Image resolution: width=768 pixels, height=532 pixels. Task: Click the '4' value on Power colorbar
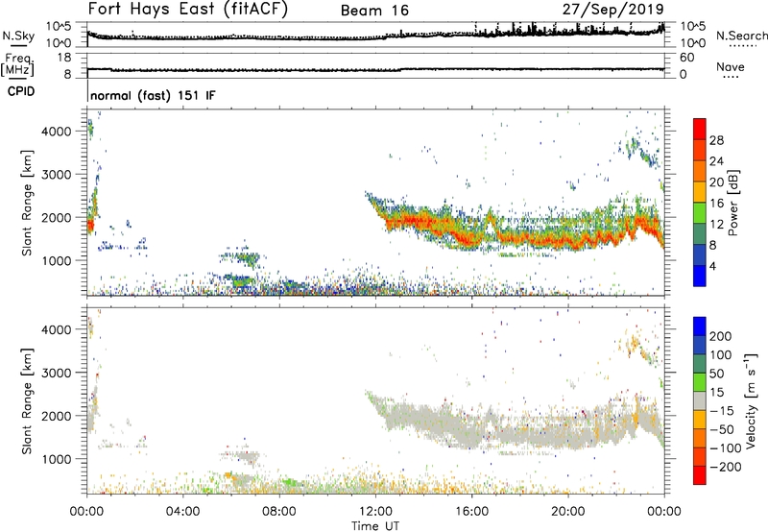point(713,266)
